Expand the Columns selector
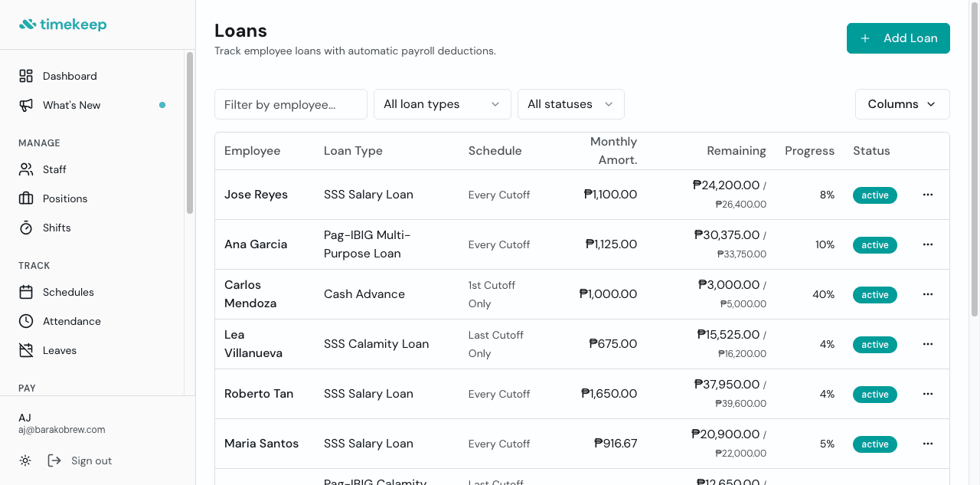The image size is (980, 485). pos(902,103)
